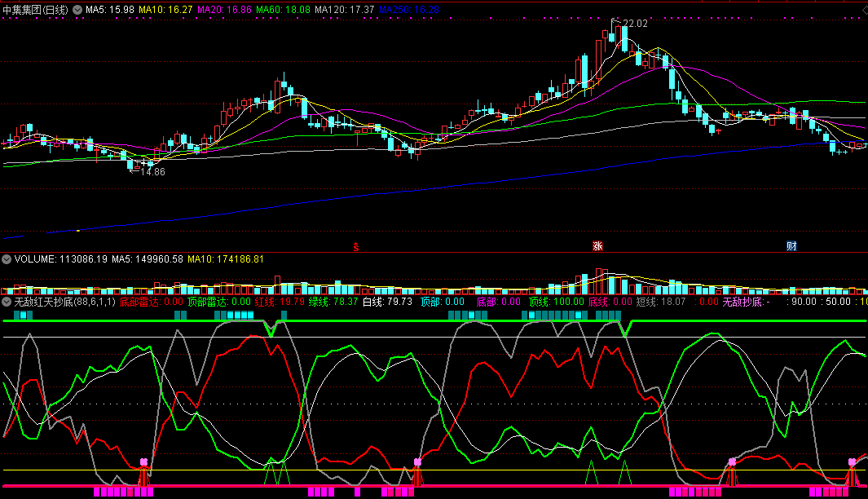868x499 pixels.
Task: Click the red S event marker icon
Action: click(x=356, y=247)
